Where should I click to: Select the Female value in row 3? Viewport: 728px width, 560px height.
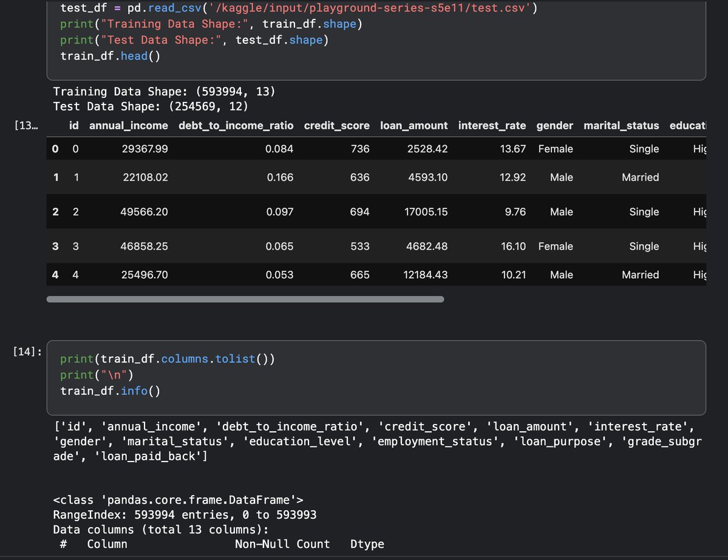click(x=555, y=246)
